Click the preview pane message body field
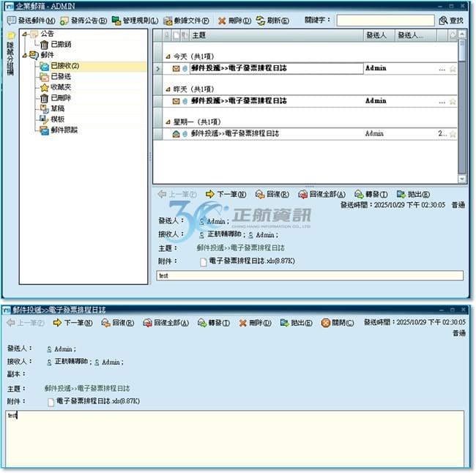The image size is (476, 473). [310, 275]
